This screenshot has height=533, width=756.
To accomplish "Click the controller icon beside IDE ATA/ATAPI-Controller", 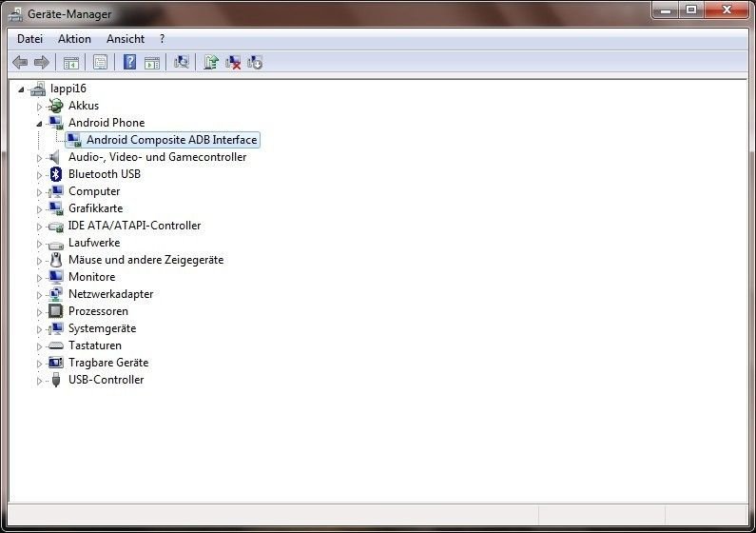I will (56, 227).
